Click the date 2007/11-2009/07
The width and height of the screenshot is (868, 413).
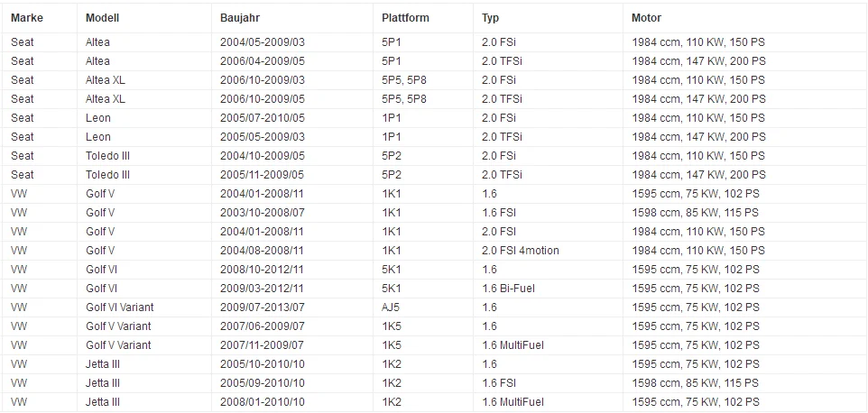click(263, 345)
